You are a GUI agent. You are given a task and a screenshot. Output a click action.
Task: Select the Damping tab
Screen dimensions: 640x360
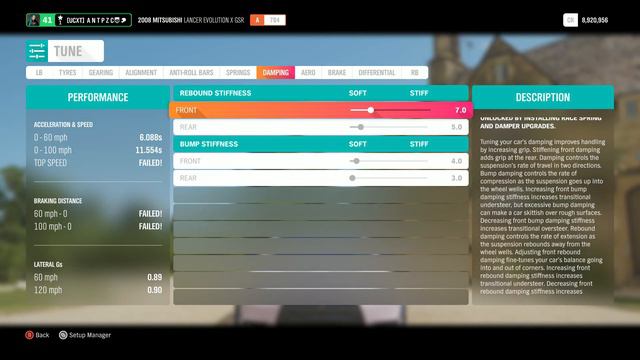point(276,73)
